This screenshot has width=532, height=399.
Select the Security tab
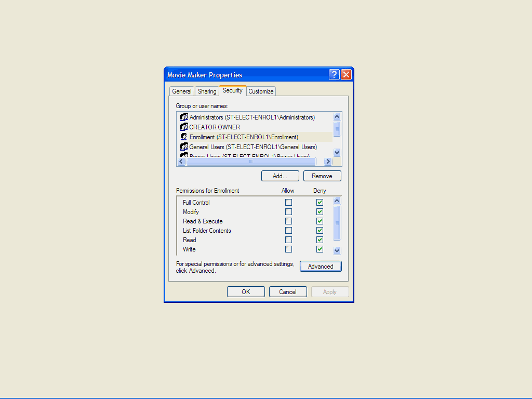(232, 90)
